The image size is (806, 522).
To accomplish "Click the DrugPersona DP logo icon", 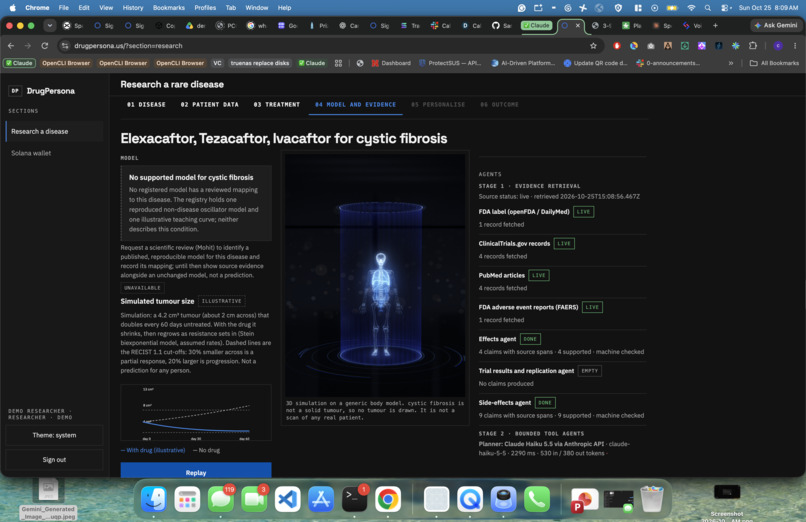I will [15, 91].
